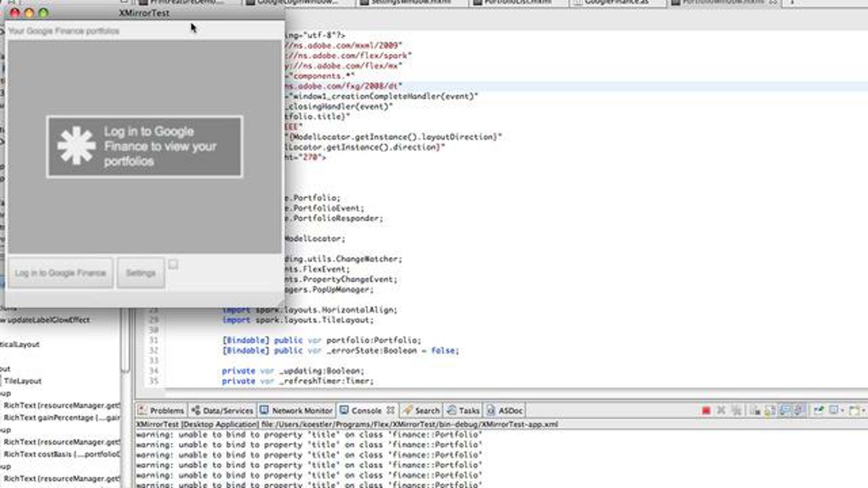
Task: Open display selected console dropdown arrow
Action: (x=842, y=411)
